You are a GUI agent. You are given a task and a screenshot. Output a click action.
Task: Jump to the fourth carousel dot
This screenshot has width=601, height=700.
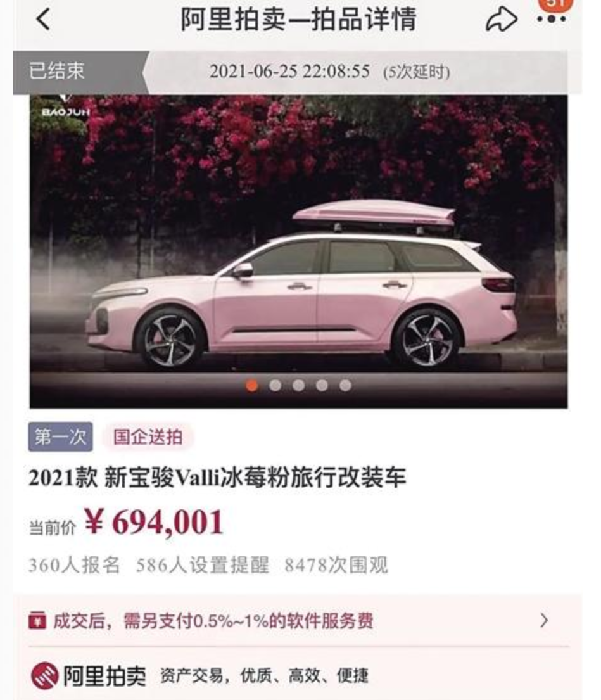[322, 385]
